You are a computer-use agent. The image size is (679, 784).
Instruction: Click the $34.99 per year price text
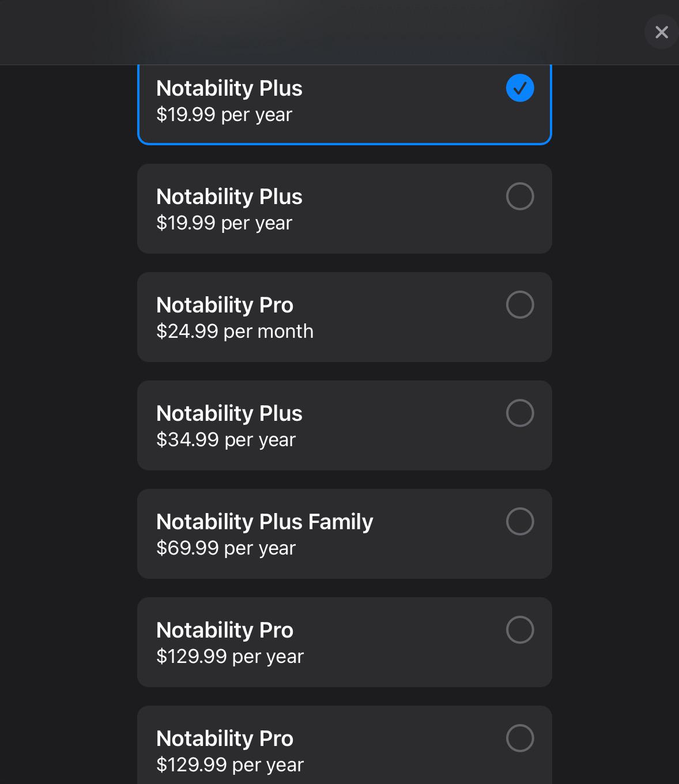point(226,440)
